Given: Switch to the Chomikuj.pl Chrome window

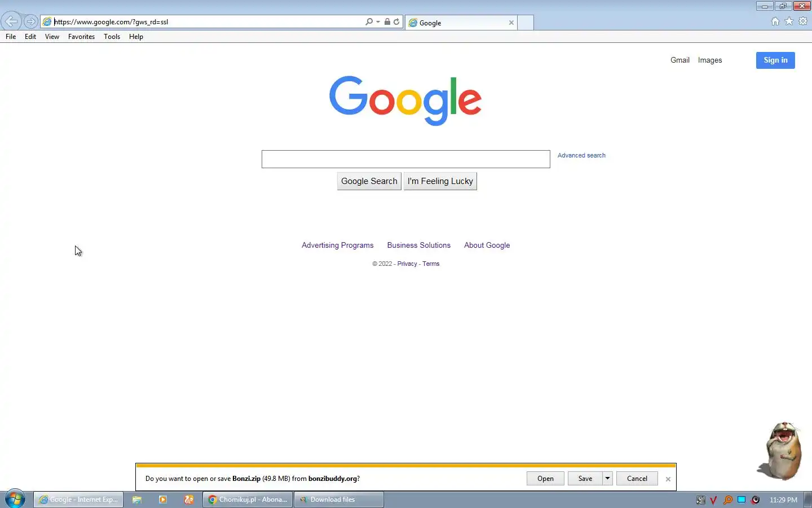Looking at the screenshot, I should pyautogui.click(x=248, y=500).
